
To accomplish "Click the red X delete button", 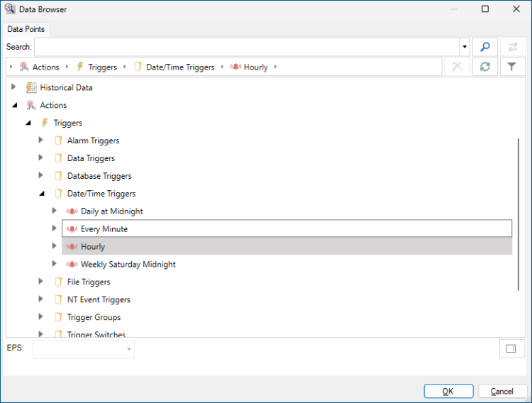I will [457, 67].
